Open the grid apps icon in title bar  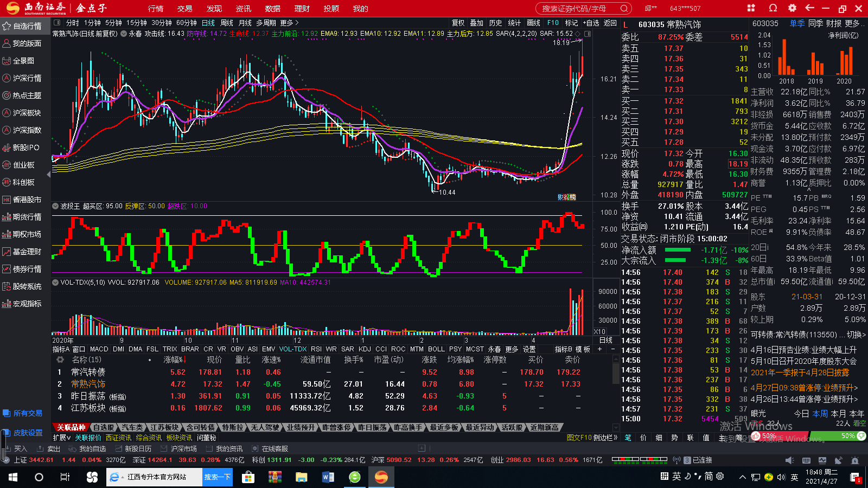coord(751,8)
